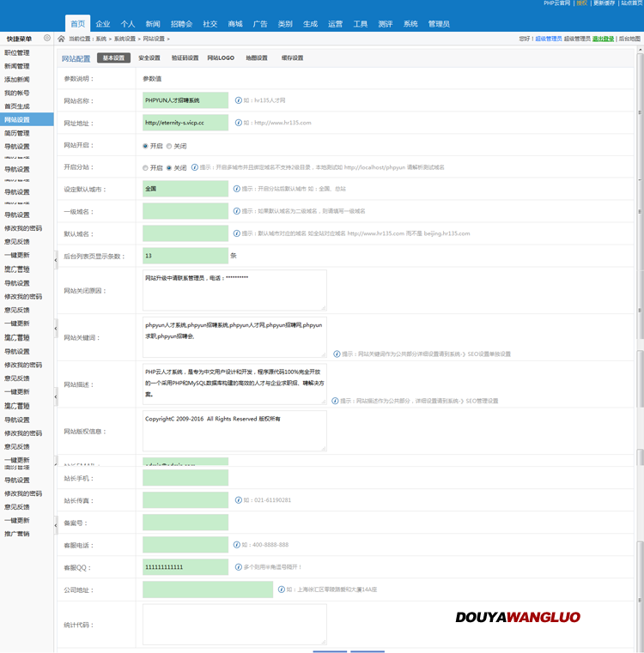Focus the 网站关闭原因 textarea
The width and height of the screenshot is (644, 653).
click(x=234, y=290)
